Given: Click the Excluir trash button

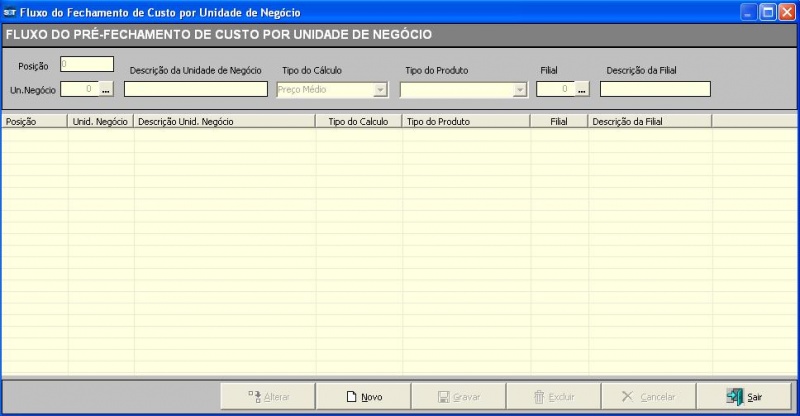Looking at the screenshot, I should pyautogui.click(x=553, y=396).
